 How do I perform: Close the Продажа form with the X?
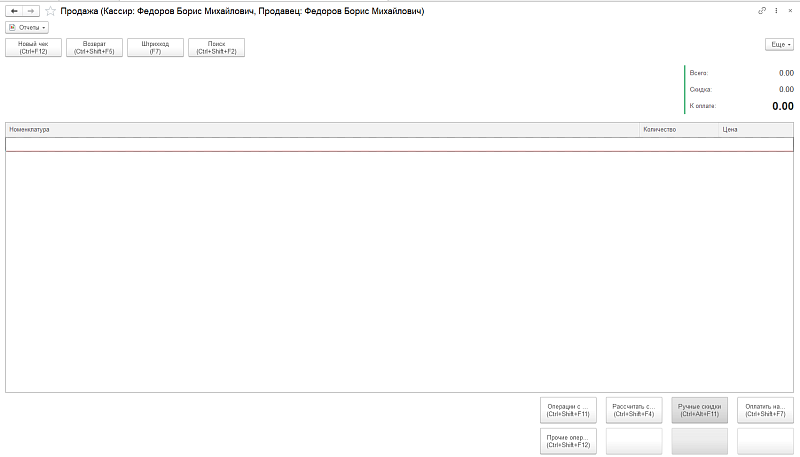click(789, 10)
